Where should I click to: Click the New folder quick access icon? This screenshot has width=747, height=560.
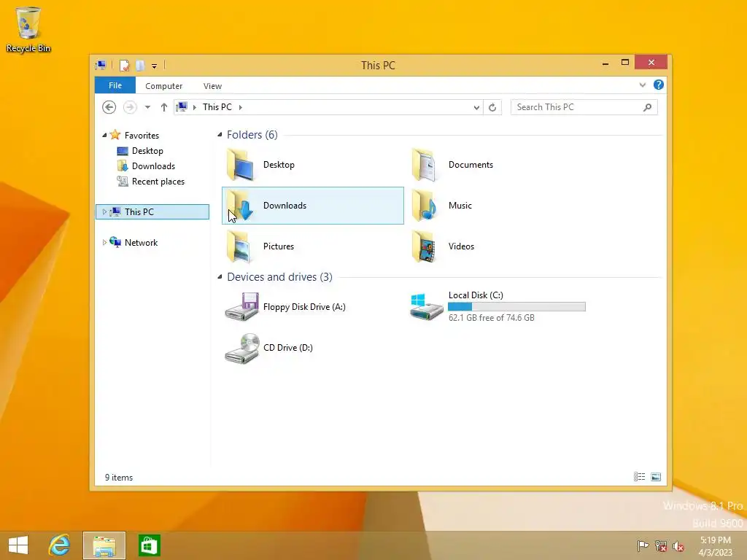click(139, 65)
